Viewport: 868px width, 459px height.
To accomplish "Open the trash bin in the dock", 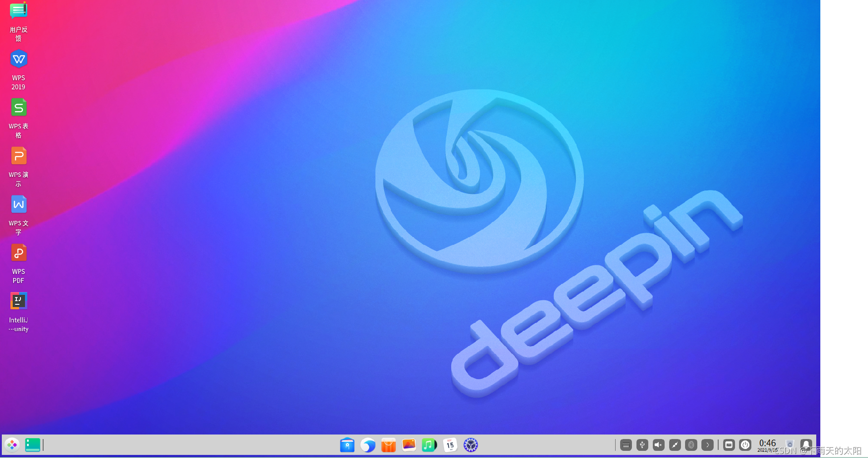I will (x=790, y=445).
